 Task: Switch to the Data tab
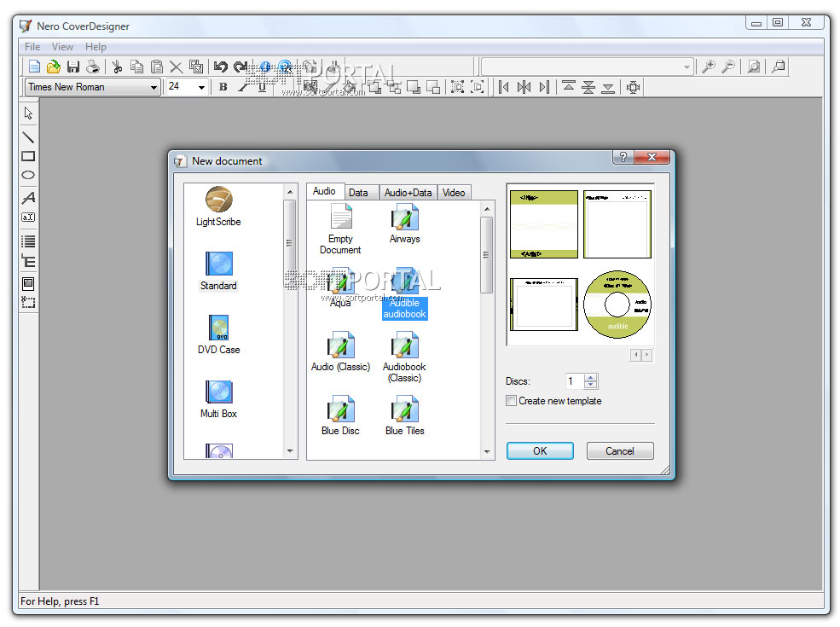(x=358, y=193)
